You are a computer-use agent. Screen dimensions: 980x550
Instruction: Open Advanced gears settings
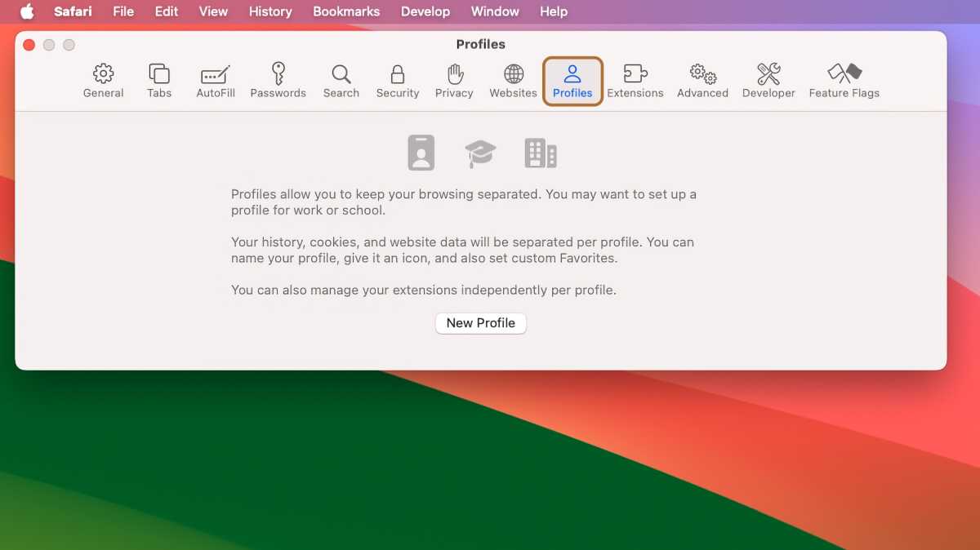coord(702,81)
